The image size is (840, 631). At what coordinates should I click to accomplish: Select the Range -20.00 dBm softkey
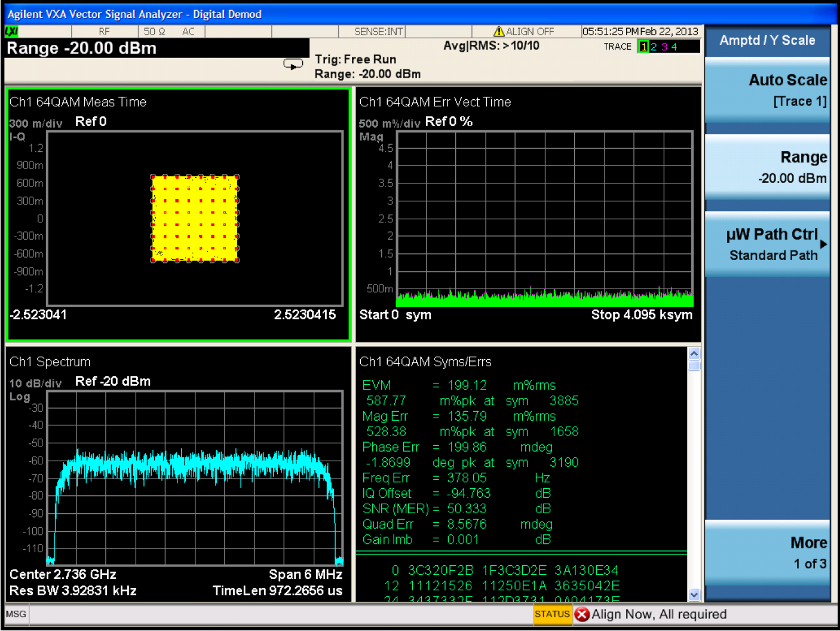768,167
